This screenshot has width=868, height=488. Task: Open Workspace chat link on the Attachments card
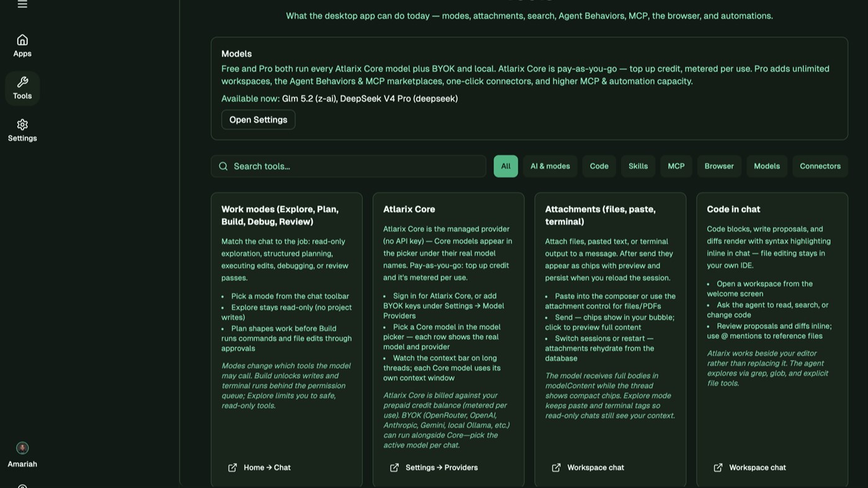click(596, 468)
